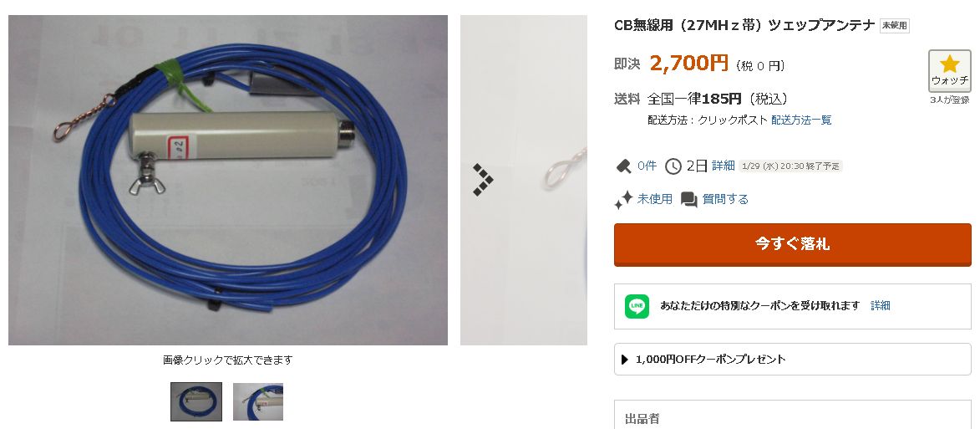Click the 今すぐ落札 buy now button
This screenshot has height=429, width=980.
[793, 244]
